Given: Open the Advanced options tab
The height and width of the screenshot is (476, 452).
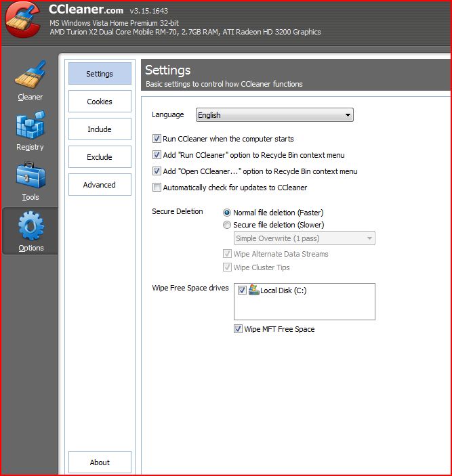Looking at the screenshot, I should [x=100, y=185].
